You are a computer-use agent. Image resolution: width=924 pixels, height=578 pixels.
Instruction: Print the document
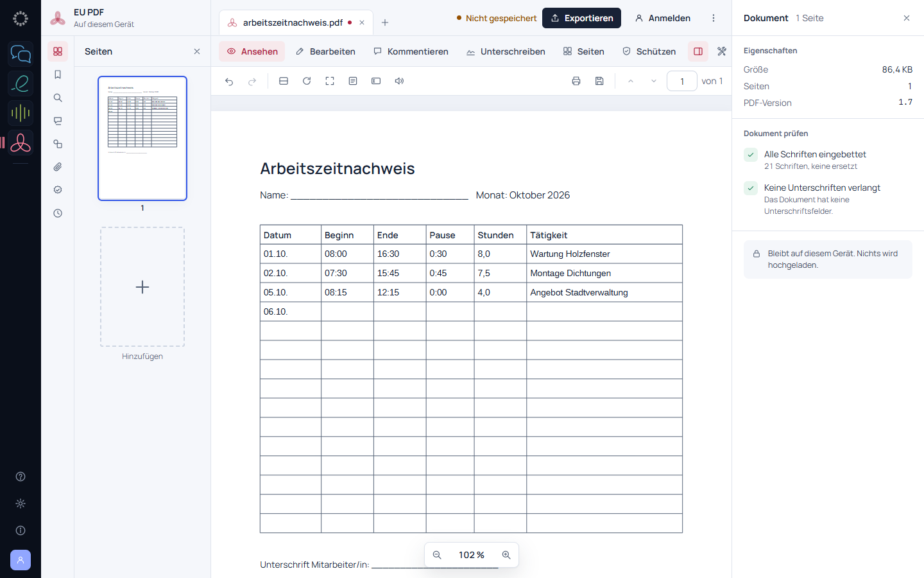[576, 81]
